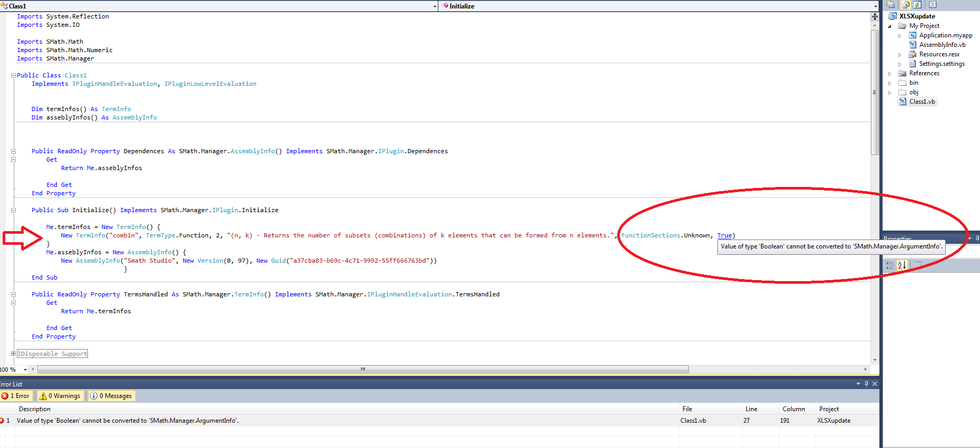Sort errors by Description column header

pyautogui.click(x=35, y=409)
